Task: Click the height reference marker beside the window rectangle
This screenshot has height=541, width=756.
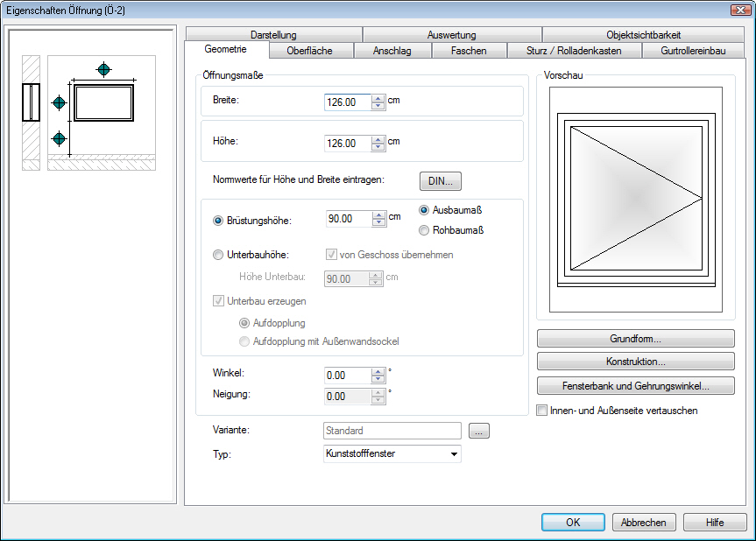Action: coord(60,102)
